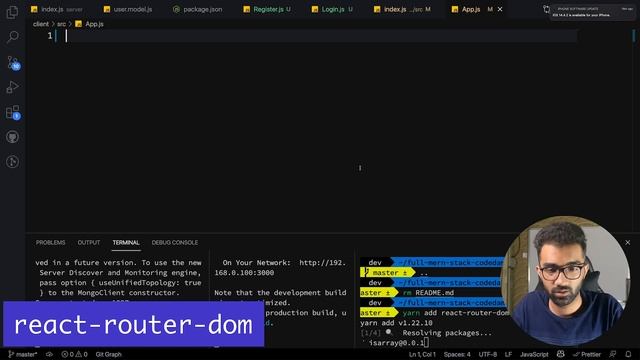Open the Git history icon in activity bar
This screenshot has height=360, width=640.
pos(12,162)
